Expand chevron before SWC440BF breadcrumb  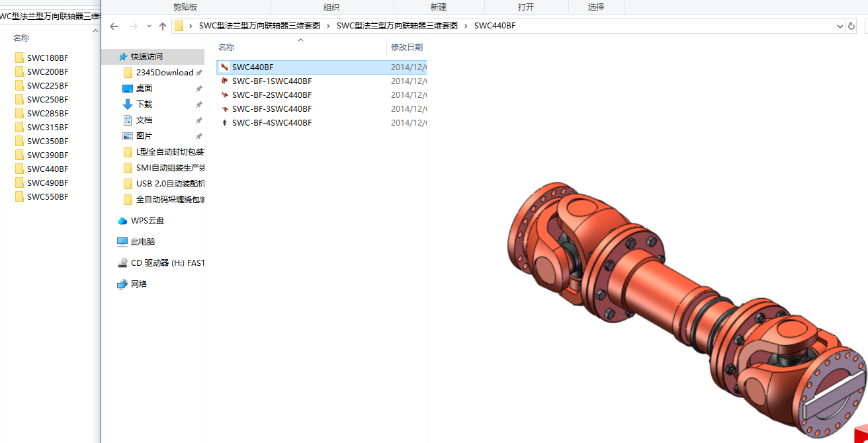tap(466, 26)
